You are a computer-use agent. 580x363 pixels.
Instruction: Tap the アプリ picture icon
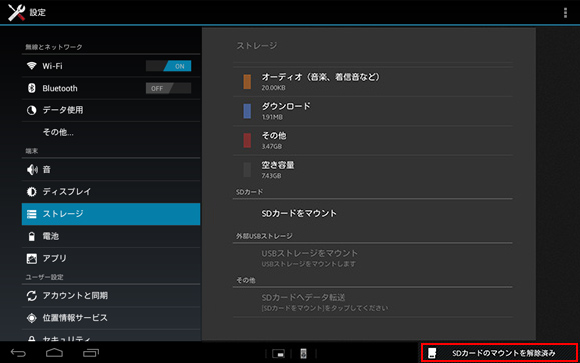pyautogui.click(x=31, y=258)
